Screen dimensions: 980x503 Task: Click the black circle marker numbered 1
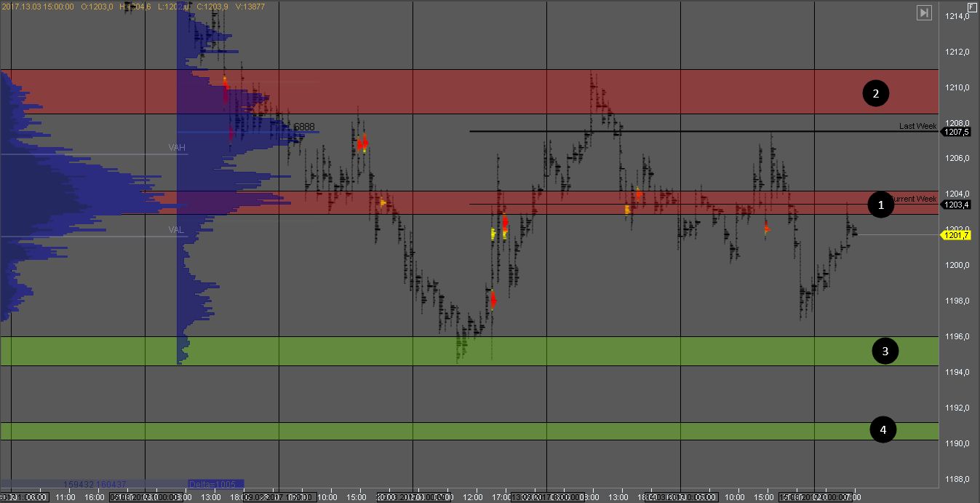click(881, 205)
